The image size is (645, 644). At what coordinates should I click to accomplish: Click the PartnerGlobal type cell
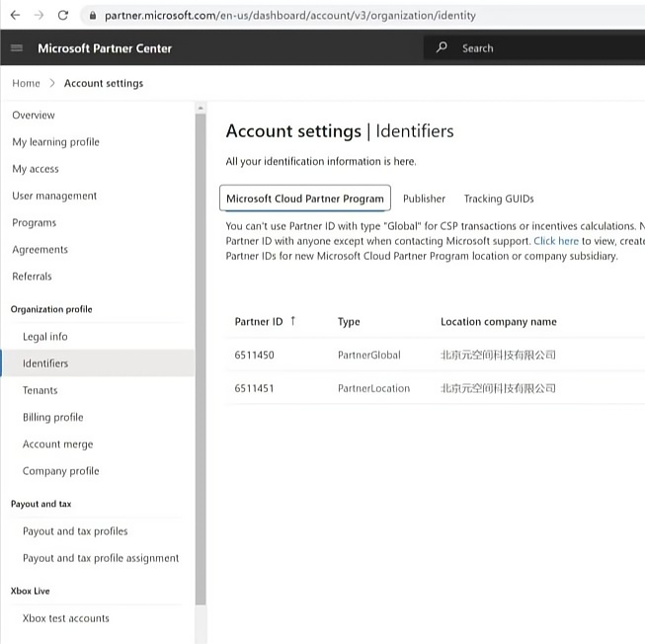[369, 355]
